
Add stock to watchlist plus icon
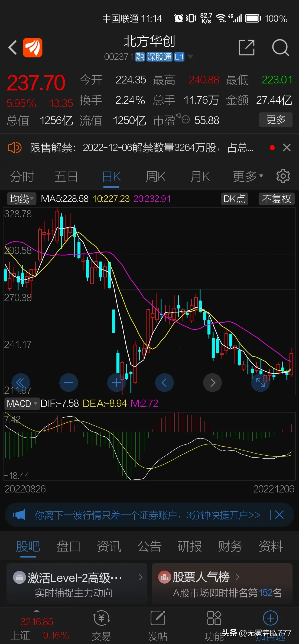tap(271, 618)
